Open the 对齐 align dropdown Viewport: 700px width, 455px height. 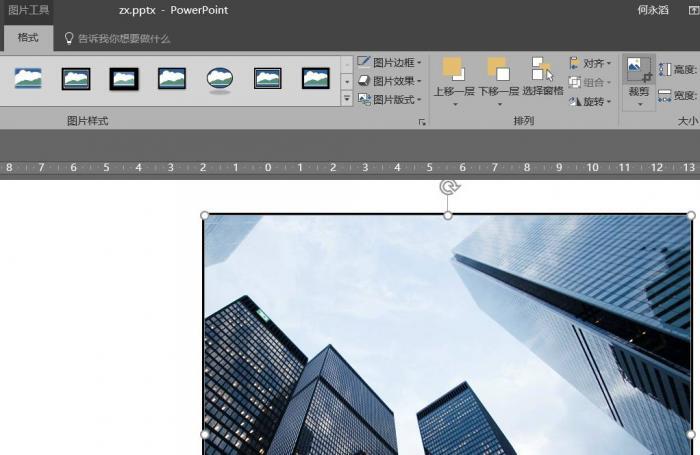(590, 63)
